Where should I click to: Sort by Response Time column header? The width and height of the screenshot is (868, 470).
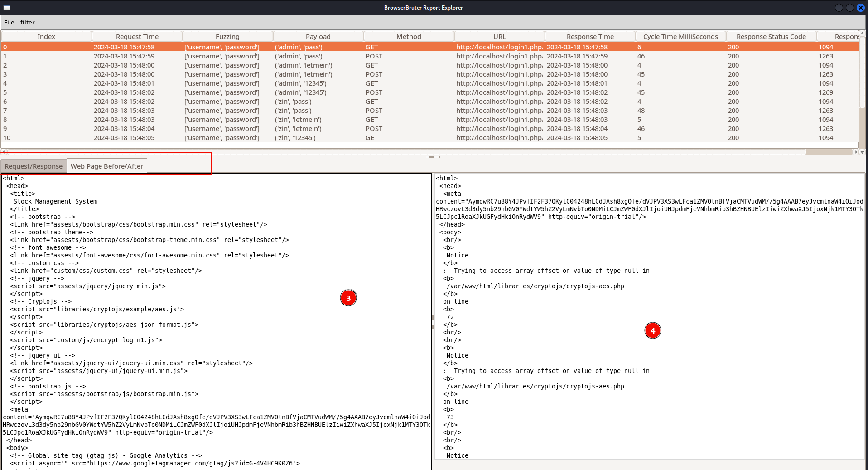click(x=590, y=37)
